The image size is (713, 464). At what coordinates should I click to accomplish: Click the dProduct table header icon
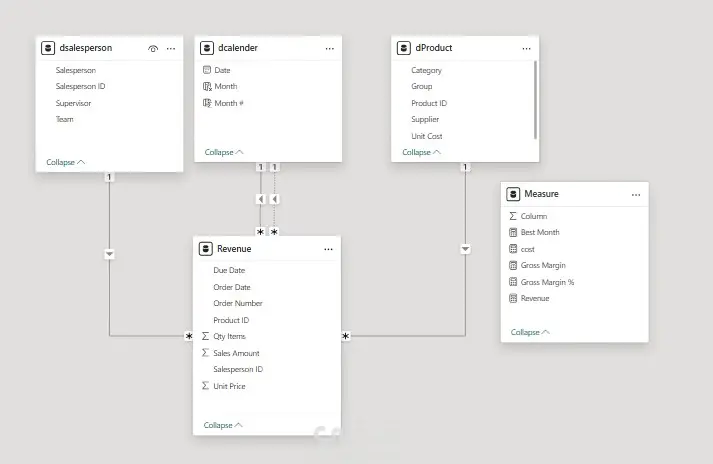coord(404,48)
